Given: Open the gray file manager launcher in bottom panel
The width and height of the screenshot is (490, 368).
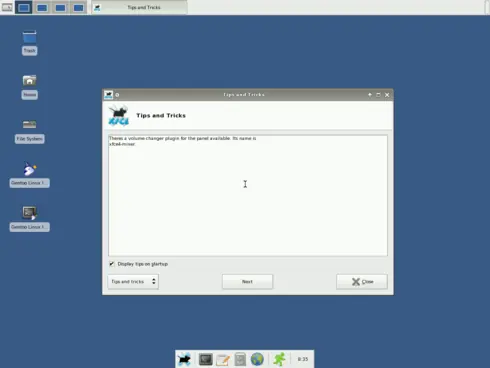Looking at the screenshot, I should (240, 359).
